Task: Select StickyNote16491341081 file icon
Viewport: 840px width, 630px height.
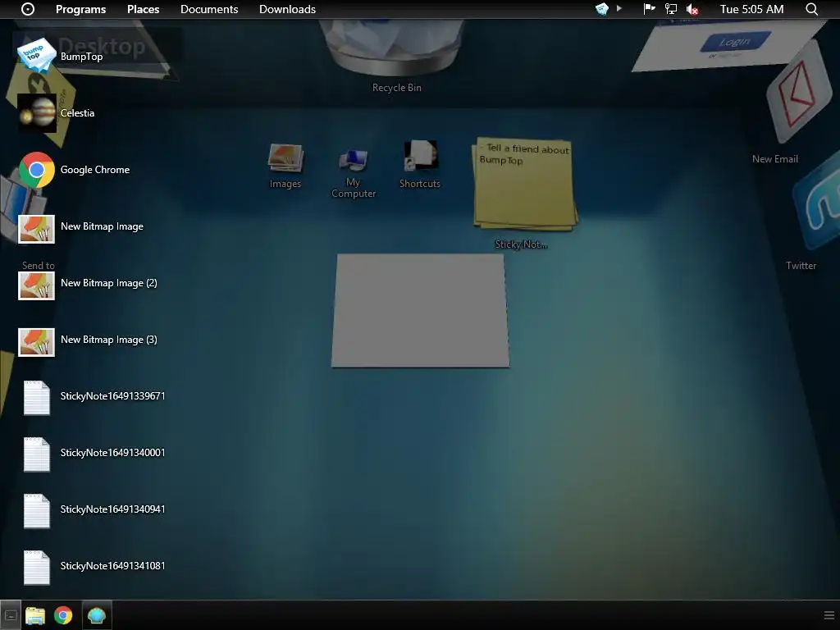Action: click(37, 568)
